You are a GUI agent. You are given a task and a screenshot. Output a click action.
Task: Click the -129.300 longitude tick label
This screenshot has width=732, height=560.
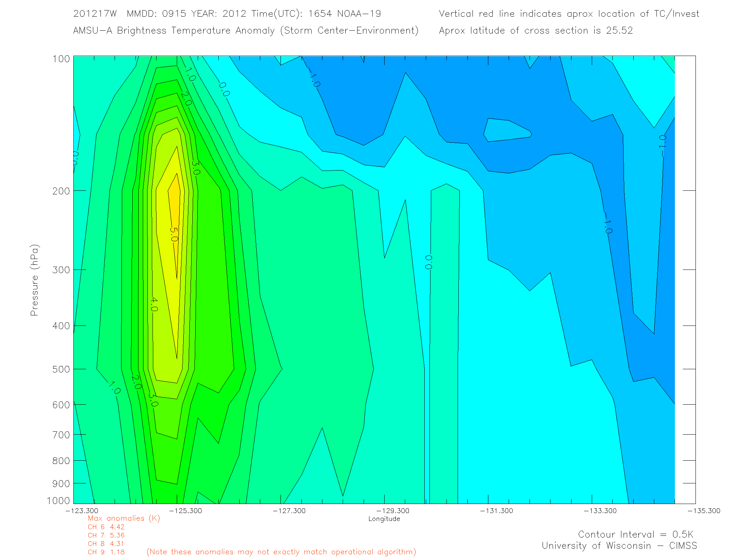click(393, 511)
